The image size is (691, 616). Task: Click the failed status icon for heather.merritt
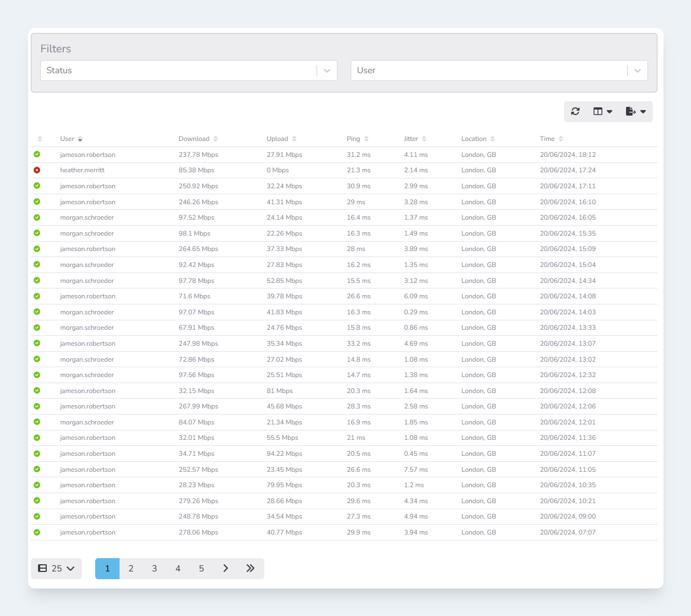pos(37,170)
